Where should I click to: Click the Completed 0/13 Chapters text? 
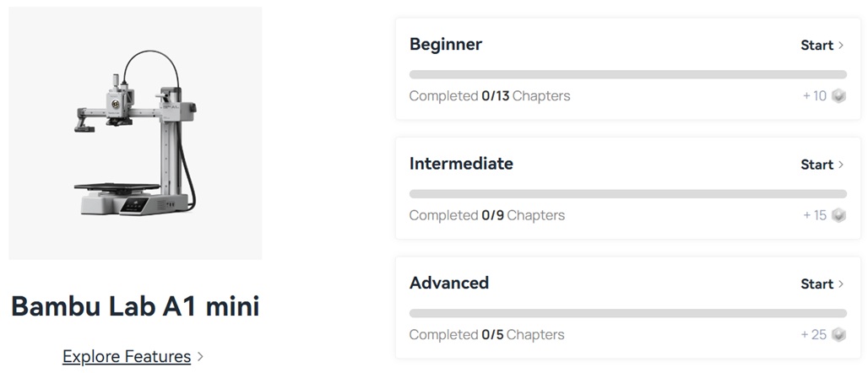490,96
